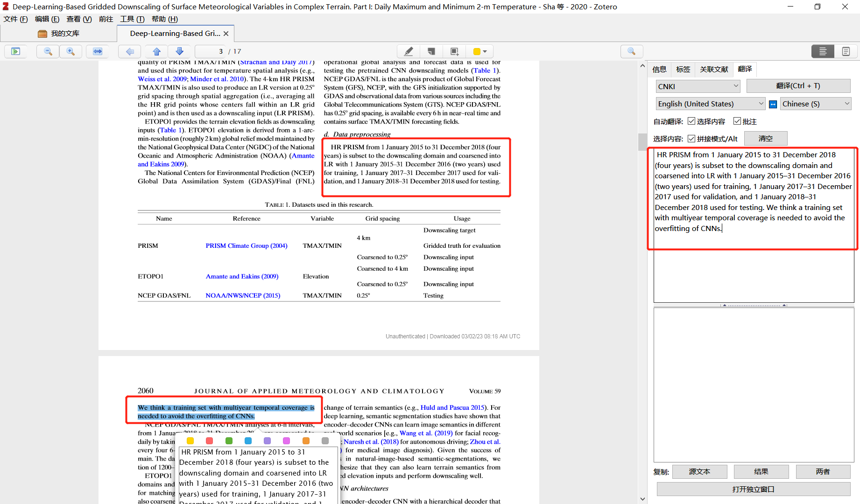Pick the red highlight color
The image size is (860, 504).
[x=209, y=441]
